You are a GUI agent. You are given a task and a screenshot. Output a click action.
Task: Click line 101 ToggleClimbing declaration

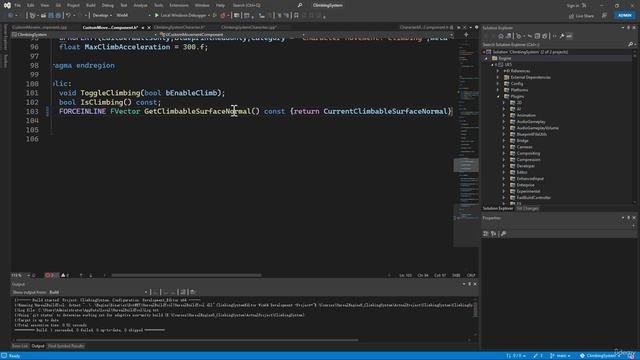[x=142, y=93]
